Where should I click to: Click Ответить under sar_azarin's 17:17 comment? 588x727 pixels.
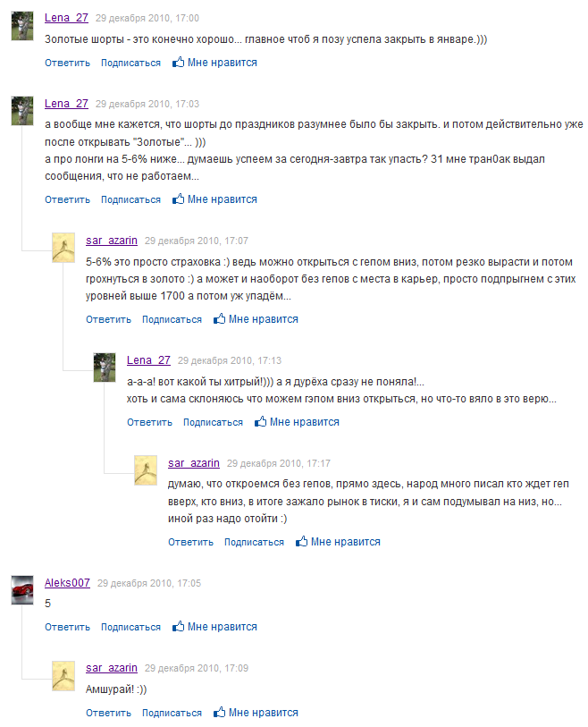click(x=190, y=542)
